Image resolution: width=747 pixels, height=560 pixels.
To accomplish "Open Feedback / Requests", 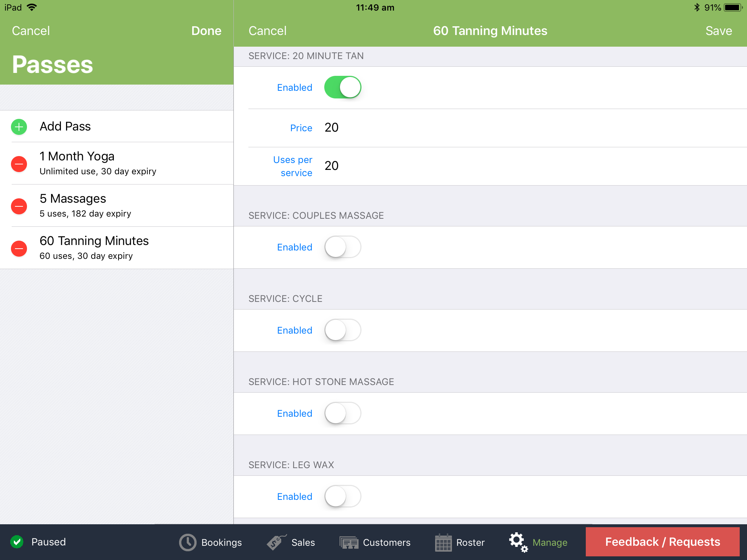I will click(x=663, y=542).
